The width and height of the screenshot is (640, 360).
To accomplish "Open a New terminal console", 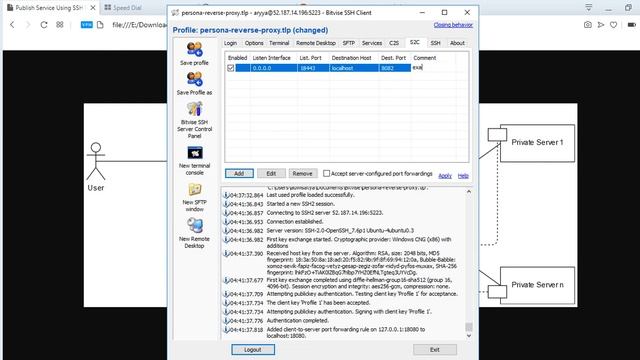I will click(x=194, y=160).
